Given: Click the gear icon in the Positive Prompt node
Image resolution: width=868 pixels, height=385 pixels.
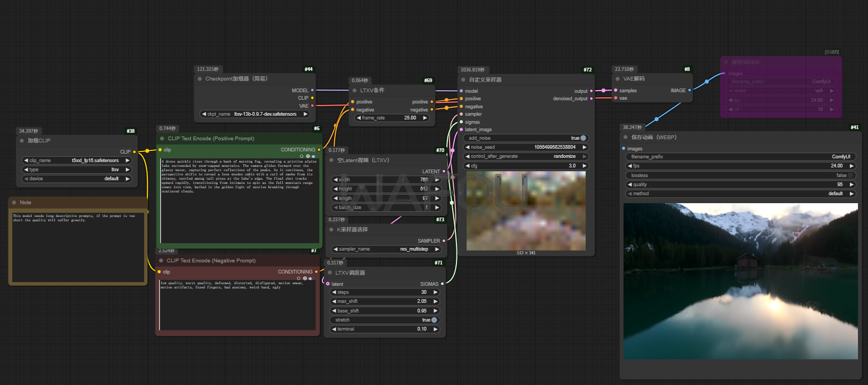Looking at the screenshot, I should (x=308, y=156).
